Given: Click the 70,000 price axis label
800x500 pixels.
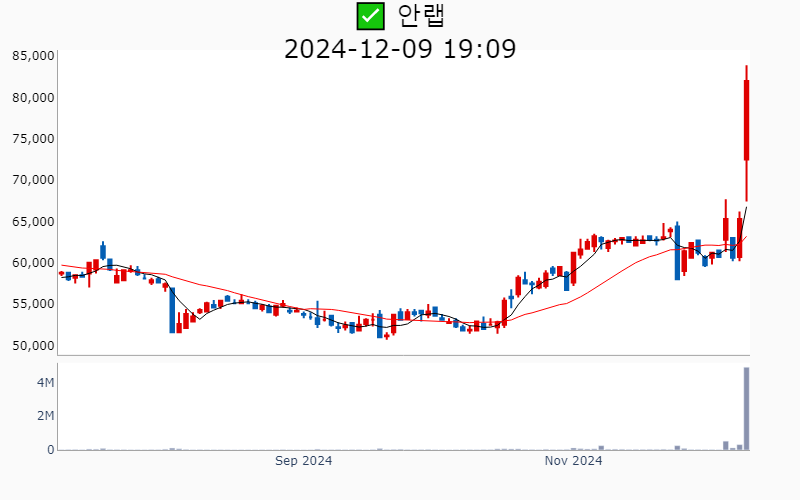Looking at the screenshot, I should point(33,180).
